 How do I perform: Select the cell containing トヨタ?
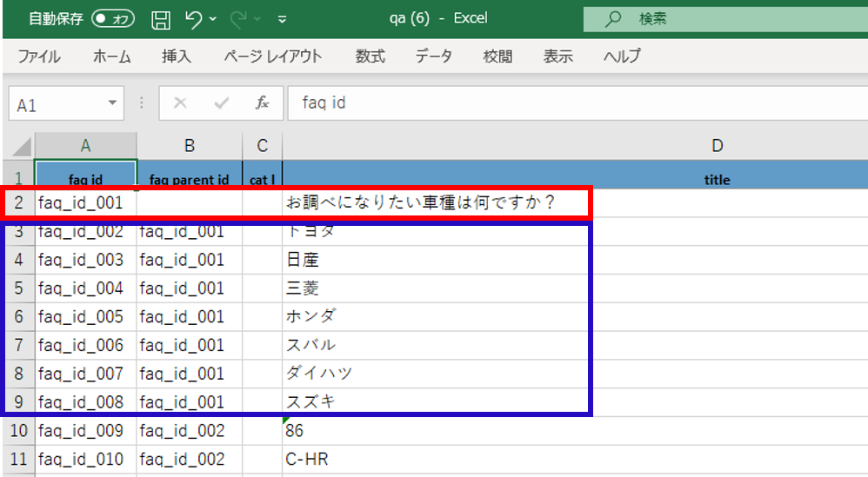[x=435, y=232]
